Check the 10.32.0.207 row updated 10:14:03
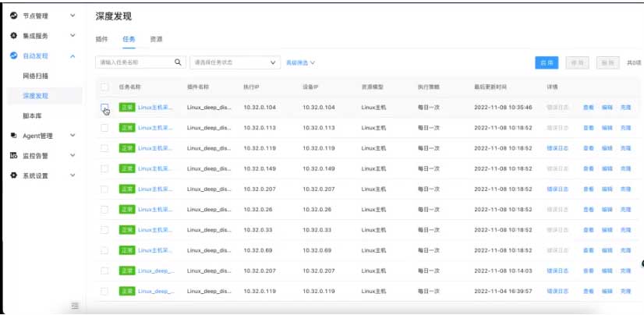The image size is (644, 315). click(104, 271)
